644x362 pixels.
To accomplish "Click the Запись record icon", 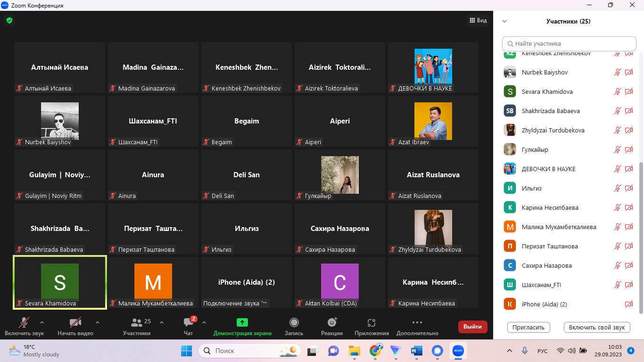I will click(x=294, y=323).
